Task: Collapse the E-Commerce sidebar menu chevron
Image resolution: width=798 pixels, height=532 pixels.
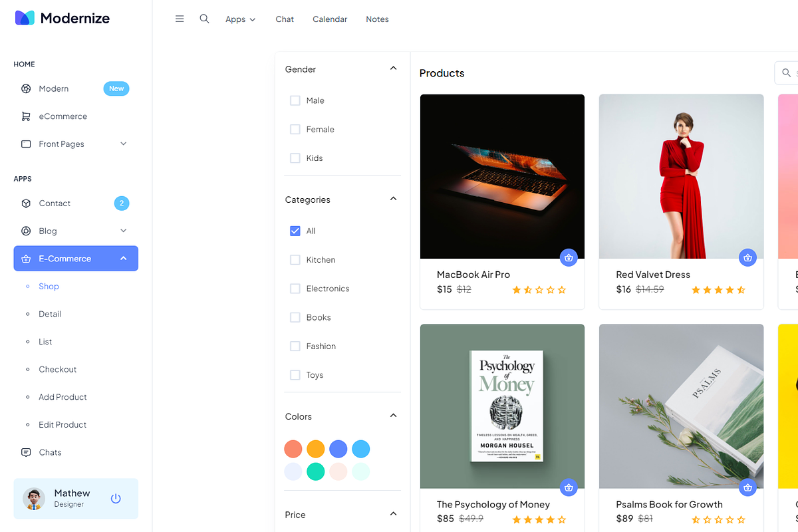Action: pos(123,259)
